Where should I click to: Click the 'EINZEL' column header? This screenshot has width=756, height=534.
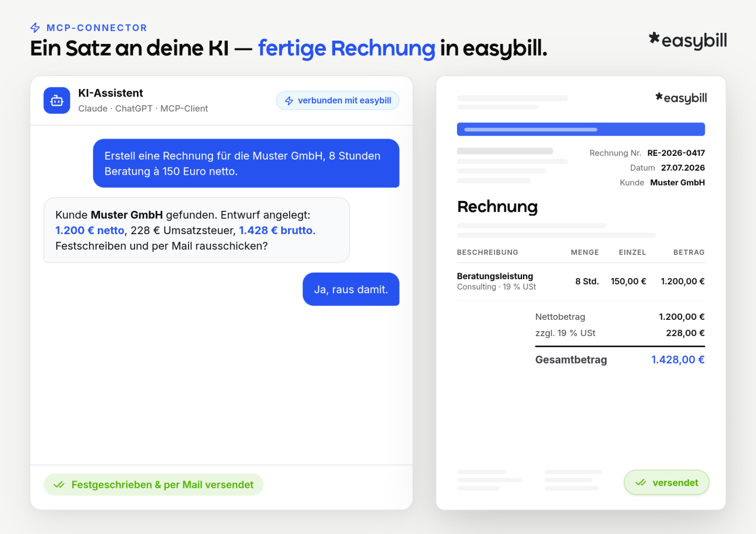633,253
